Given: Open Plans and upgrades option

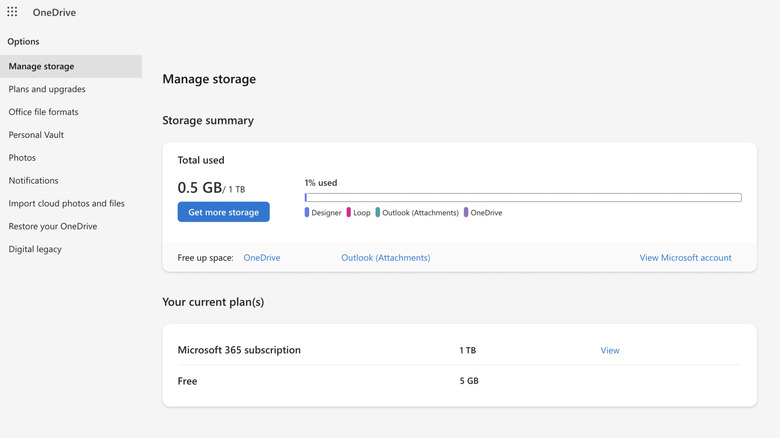Looking at the screenshot, I should [47, 89].
